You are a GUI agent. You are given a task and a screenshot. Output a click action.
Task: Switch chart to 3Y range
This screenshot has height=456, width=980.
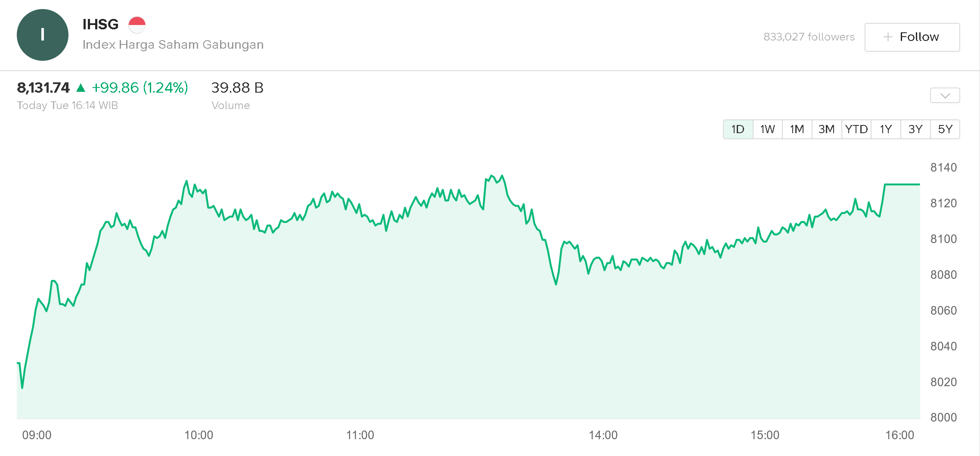pos(915,129)
